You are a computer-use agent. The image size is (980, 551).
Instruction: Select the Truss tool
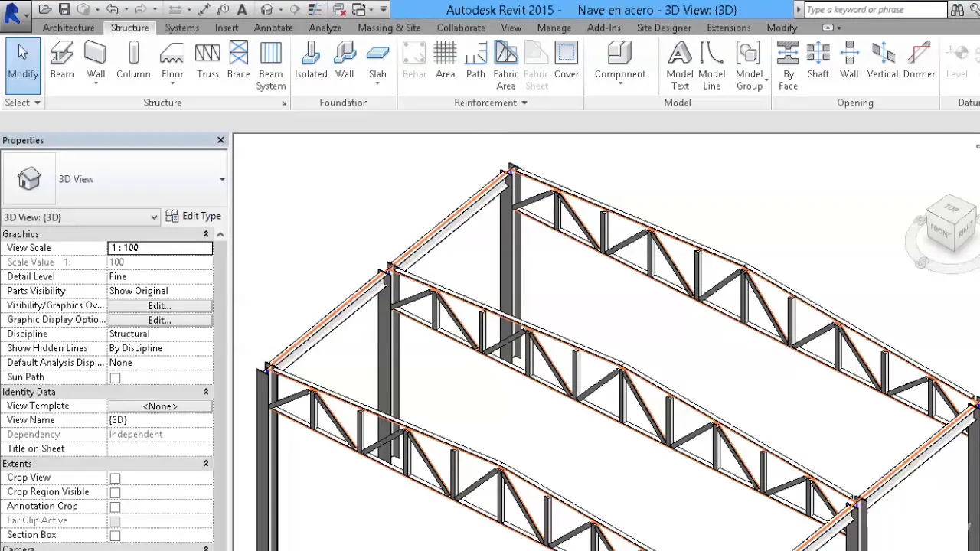[207, 60]
